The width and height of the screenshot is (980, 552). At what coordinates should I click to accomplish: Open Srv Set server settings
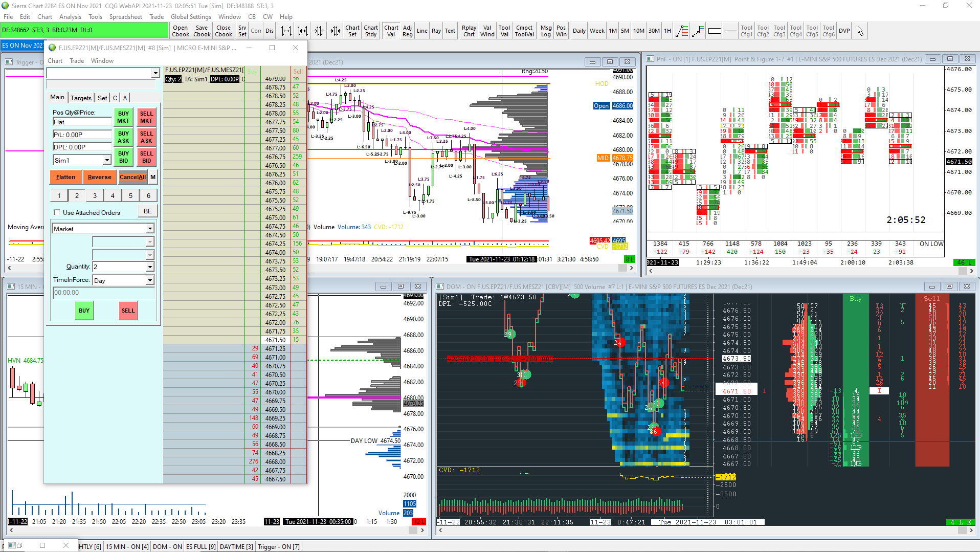(242, 31)
